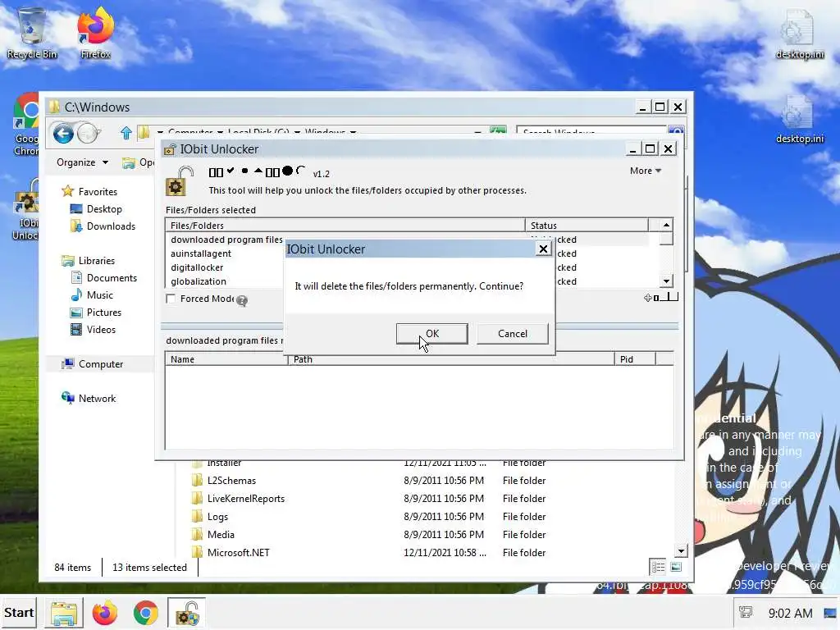Open the Music library
Image resolution: width=840 pixels, height=630 pixels.
click(x=99, y=295)
